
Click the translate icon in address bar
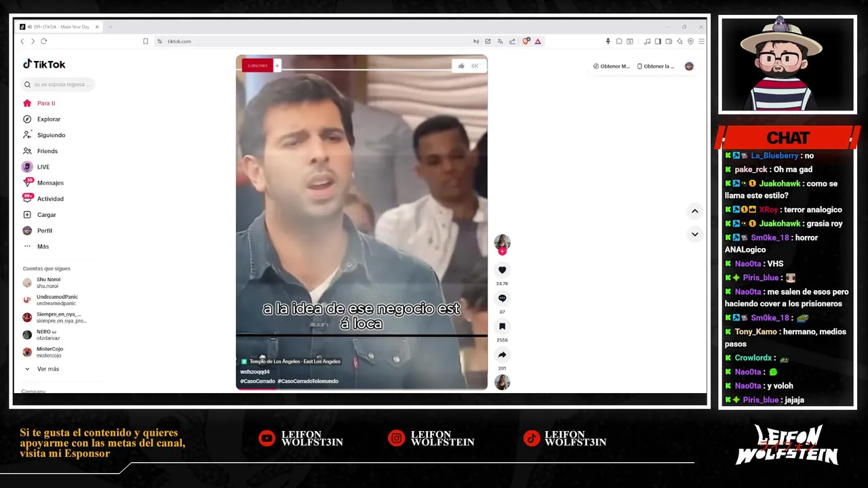(x=500, y=41)
